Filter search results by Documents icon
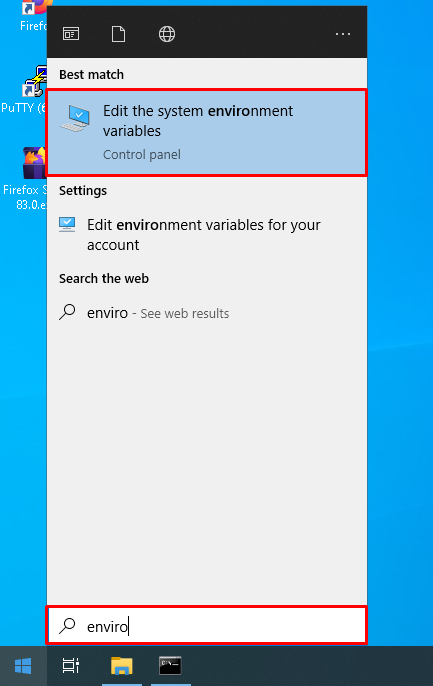 coord(118,34)
